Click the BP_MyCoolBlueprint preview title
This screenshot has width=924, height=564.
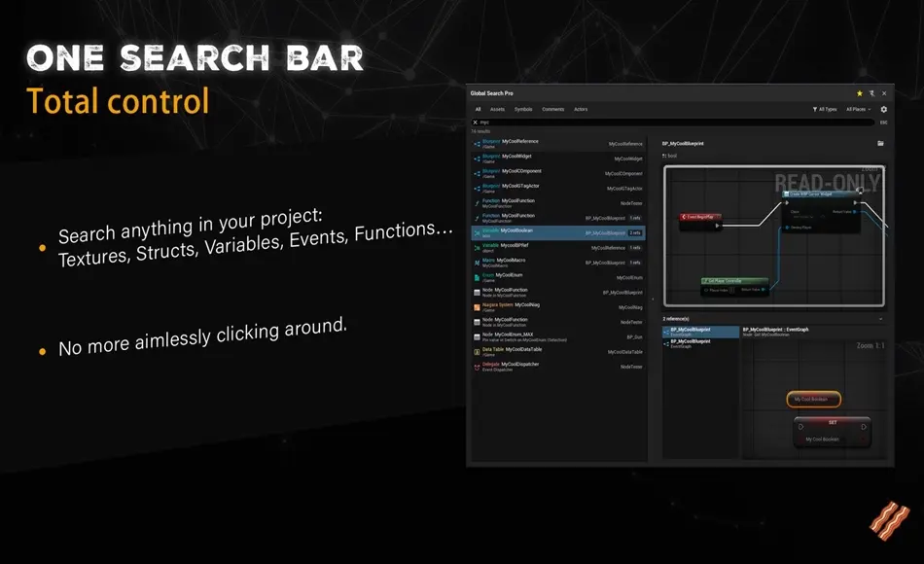683,144
